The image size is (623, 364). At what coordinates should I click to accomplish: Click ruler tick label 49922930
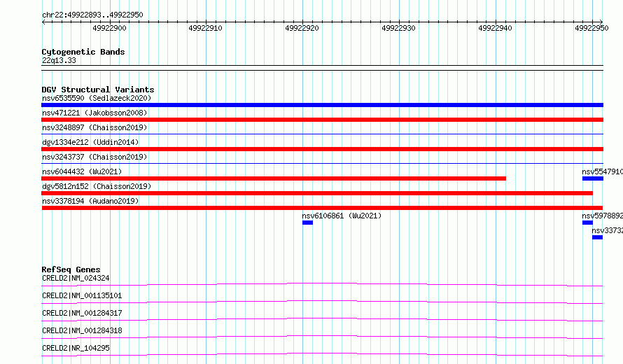pyautogui.click(x=398, y=28)
